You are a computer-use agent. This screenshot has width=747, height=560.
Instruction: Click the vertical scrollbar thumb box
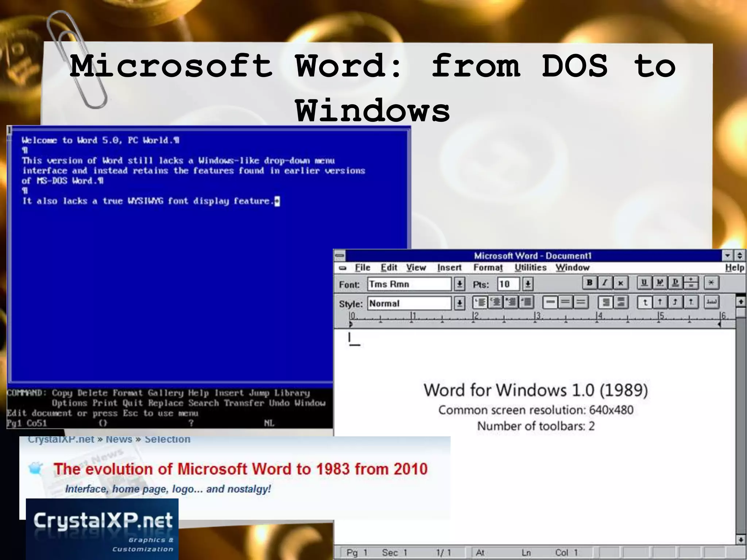click(x=741, y=312)
